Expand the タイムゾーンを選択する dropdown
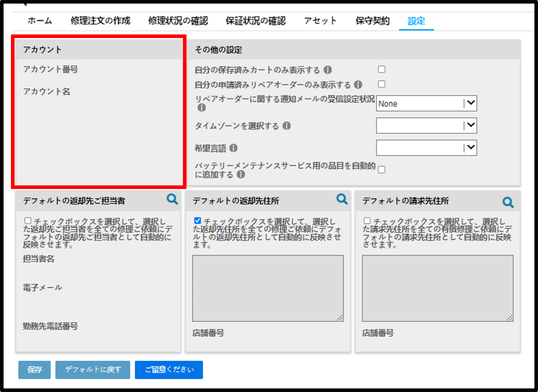The width and height of the screenshot is (538, 392). click(427, 125)
